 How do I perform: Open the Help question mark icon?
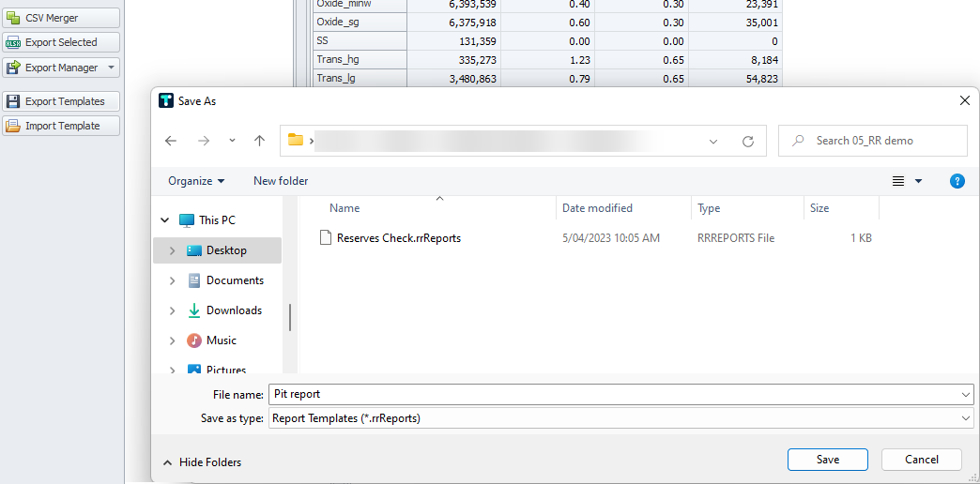point(957,181)
